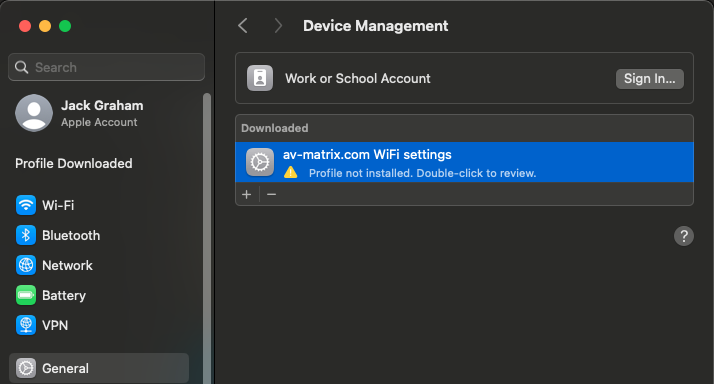The image size is (714, 384).
Task: Click the magnifying glass search icon
Action: coord(21,67)
